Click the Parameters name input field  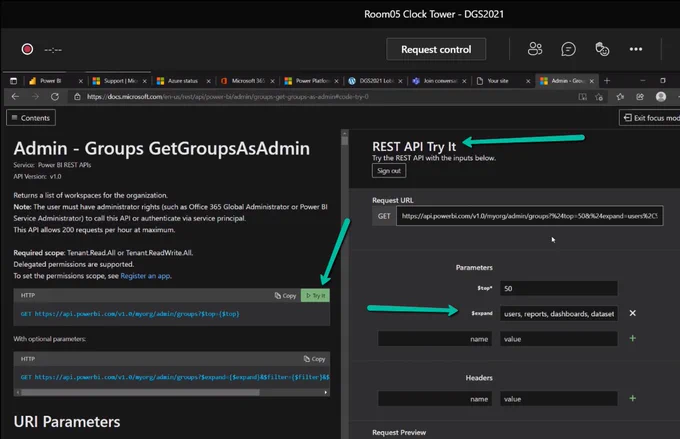coord(435,339)
